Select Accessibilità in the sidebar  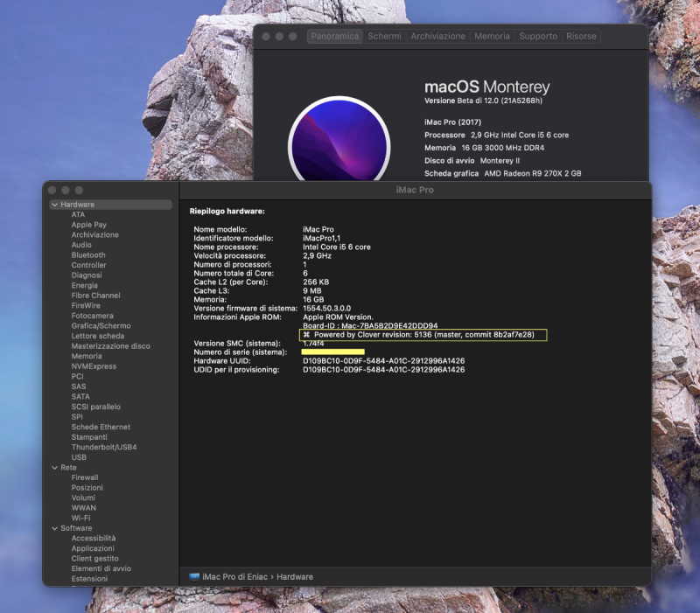click(x=94, y=538)
